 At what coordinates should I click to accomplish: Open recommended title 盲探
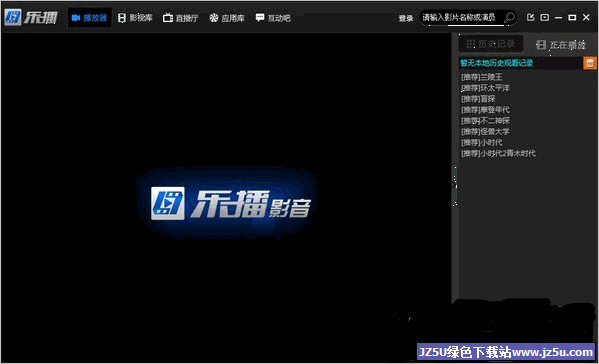pyautogui.click(x=478, y=99)
